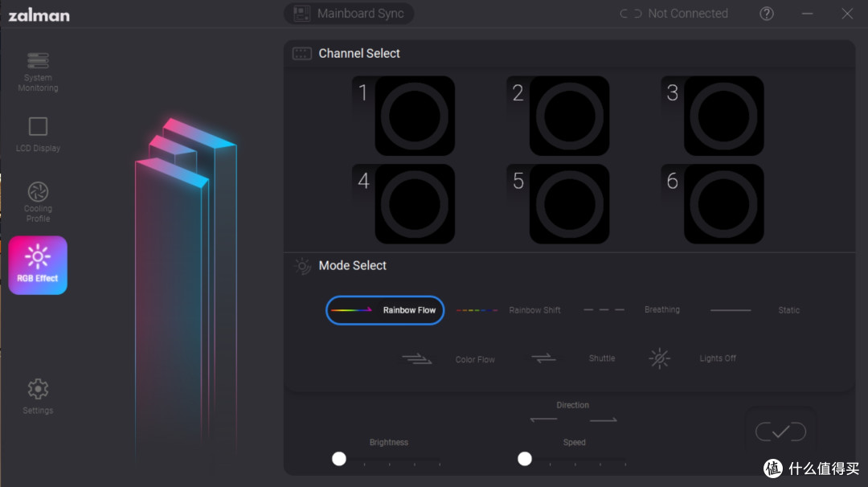Apply settings with the checkmark button
Screen dimensions: 868x487
780,431
